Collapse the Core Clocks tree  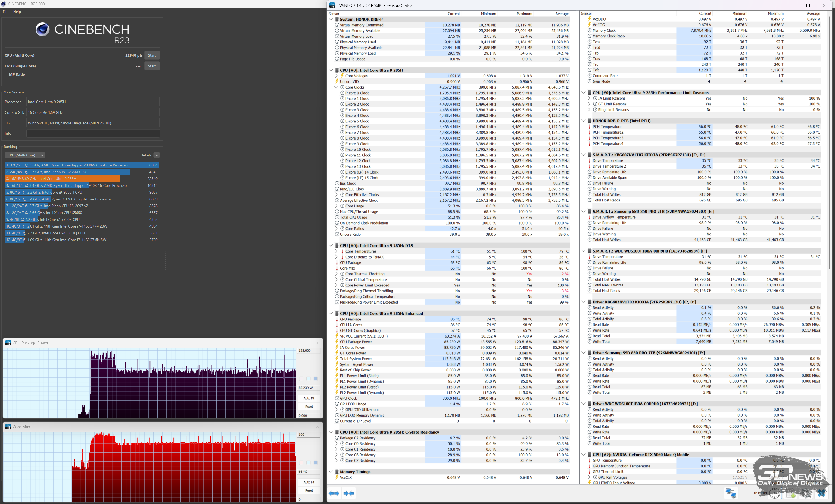336,87
